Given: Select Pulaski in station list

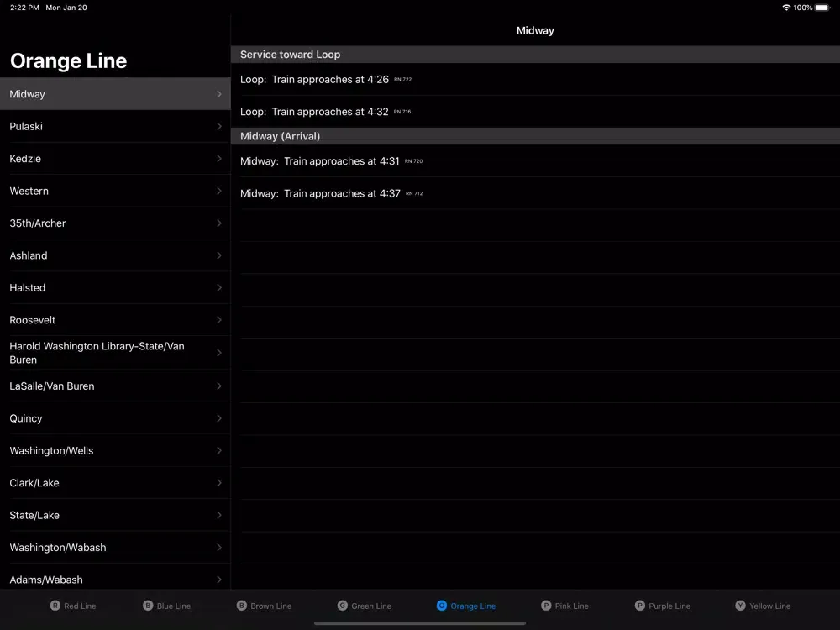Looking at the screenshot, I should tap(115, 127).
